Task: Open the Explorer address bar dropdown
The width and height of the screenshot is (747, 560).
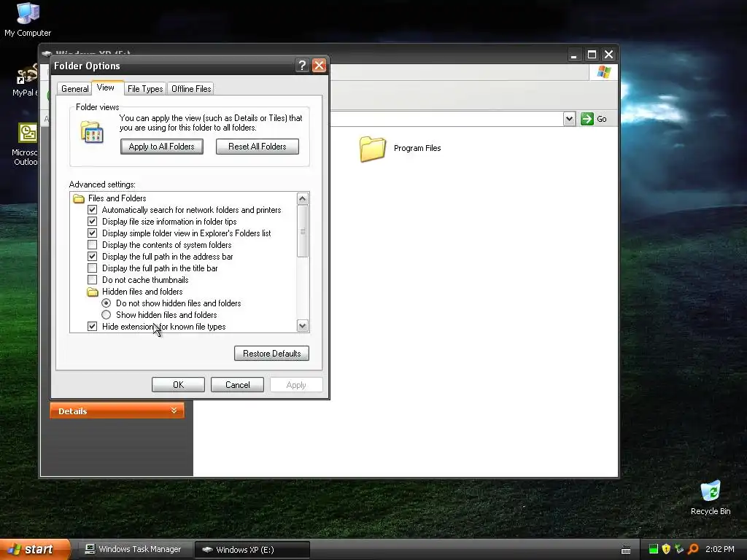Action: [569, 119]
